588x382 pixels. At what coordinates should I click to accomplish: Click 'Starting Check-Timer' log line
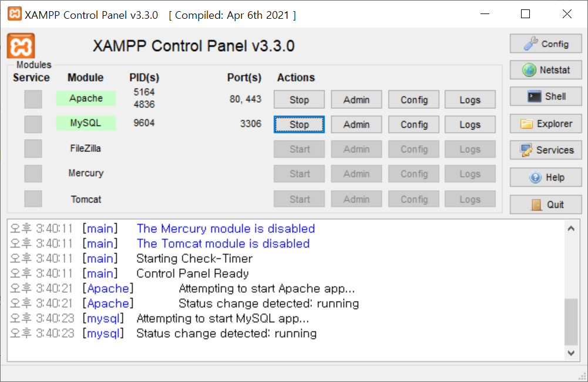pos(194,258)
